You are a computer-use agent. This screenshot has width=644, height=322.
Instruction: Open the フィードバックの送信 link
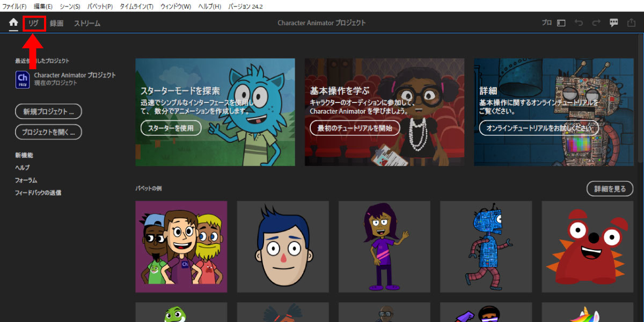click(x=38, y=193)
